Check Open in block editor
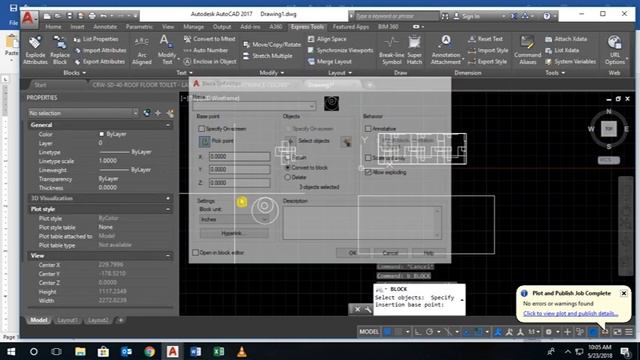The width and height of the screenshot is (640, 360). tap(196, 253)
